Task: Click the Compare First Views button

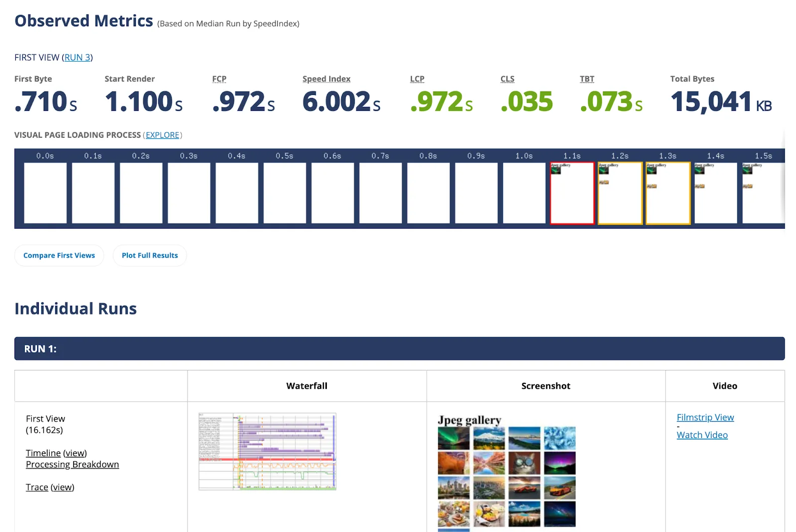Action: [x=59, y=256]
